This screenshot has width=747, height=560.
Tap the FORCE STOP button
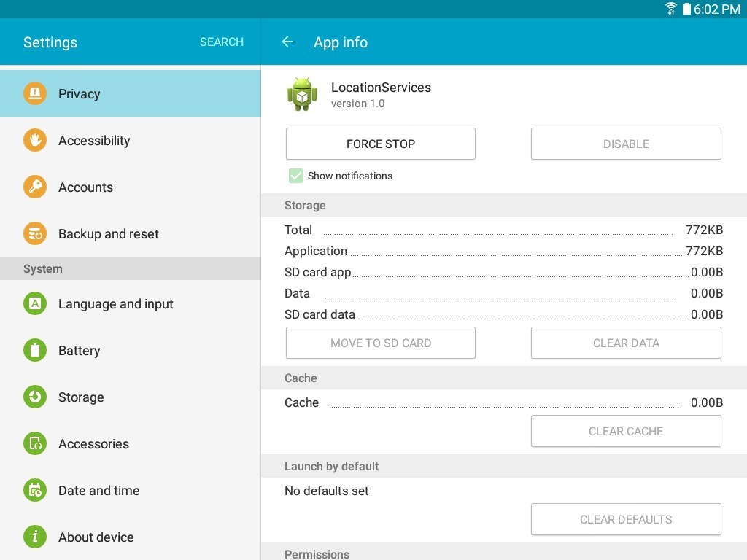381,144
